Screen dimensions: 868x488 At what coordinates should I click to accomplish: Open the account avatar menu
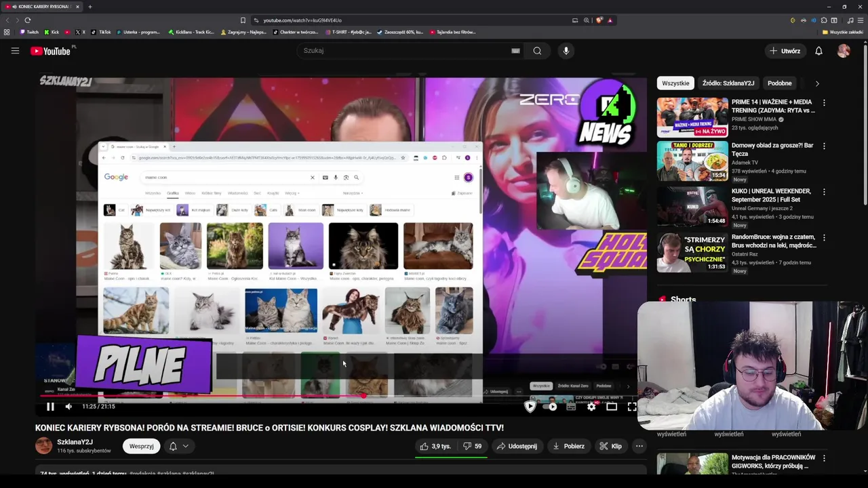pos(844,51)
